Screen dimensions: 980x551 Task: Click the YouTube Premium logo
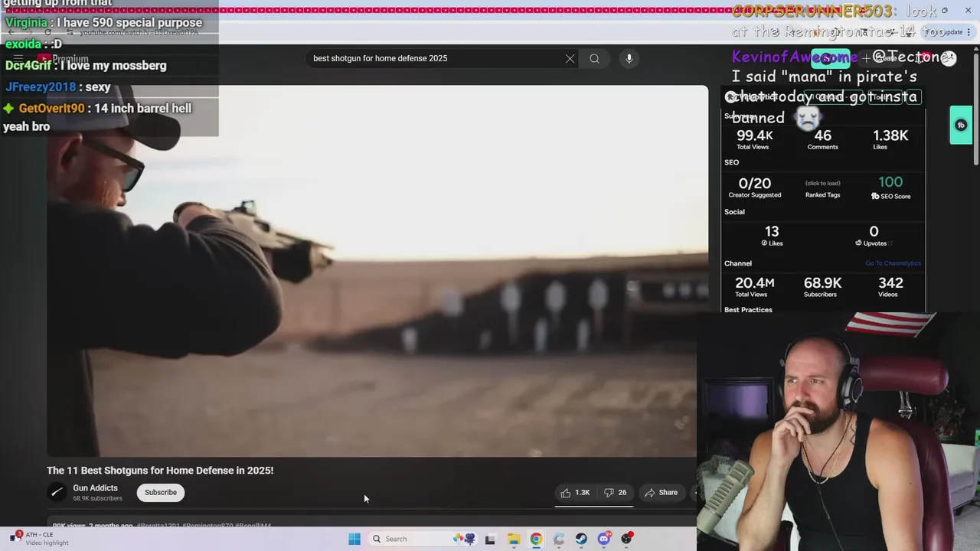63,59
